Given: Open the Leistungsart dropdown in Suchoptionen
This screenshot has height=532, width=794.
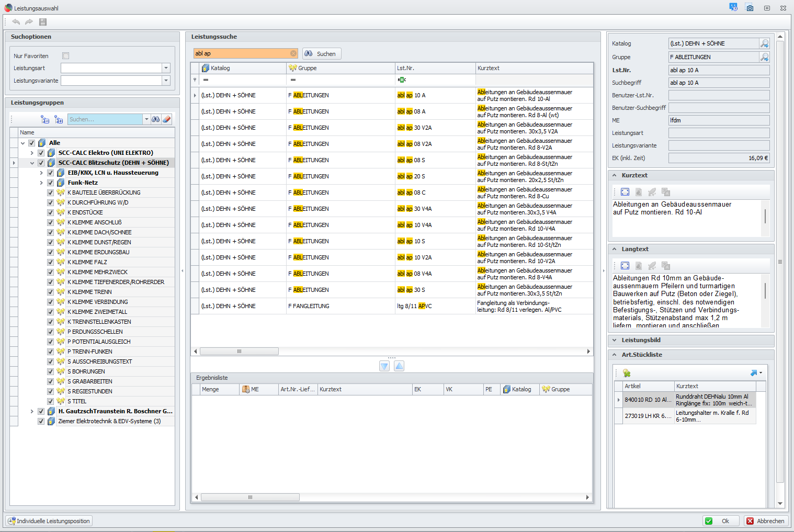Looking at the screenshot, I should (x=166, y=68).
